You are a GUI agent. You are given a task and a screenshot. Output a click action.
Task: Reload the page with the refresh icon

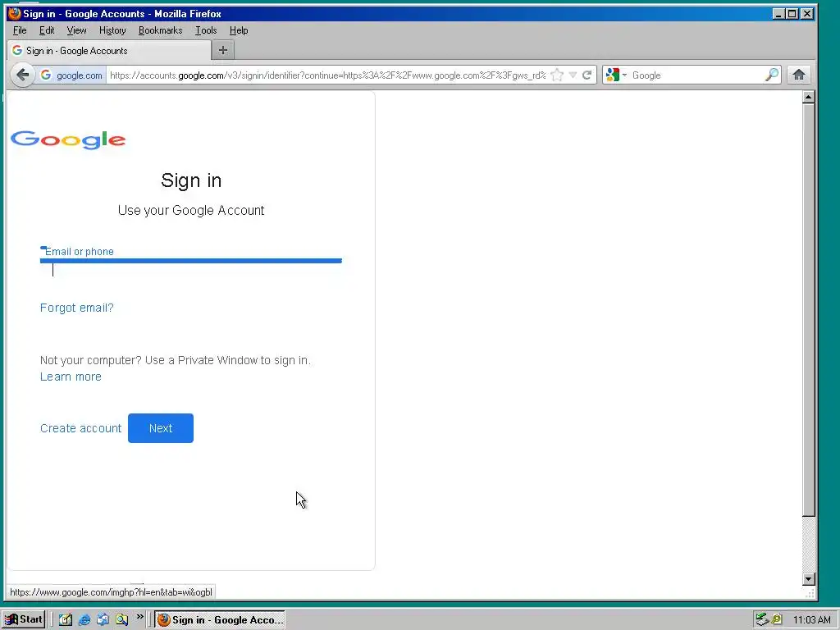click(x=587, y=75)
